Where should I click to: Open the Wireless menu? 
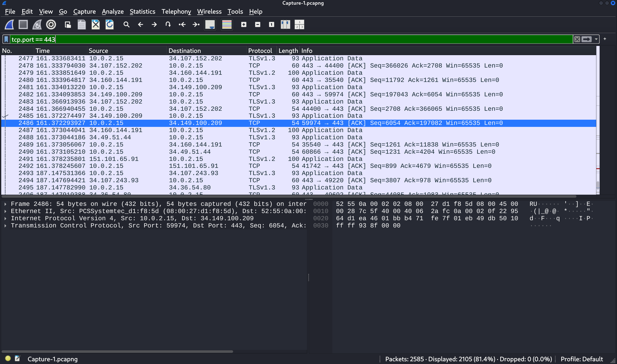point(209,11)
